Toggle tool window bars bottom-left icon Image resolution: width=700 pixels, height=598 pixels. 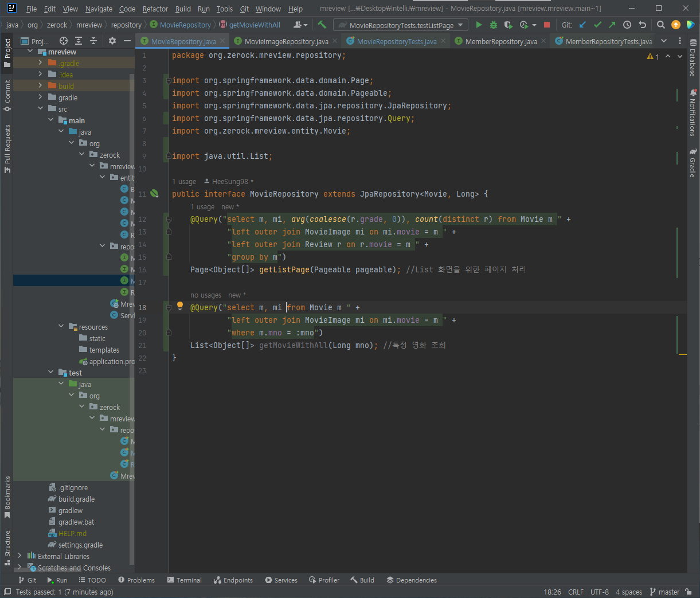pos(7,592)
